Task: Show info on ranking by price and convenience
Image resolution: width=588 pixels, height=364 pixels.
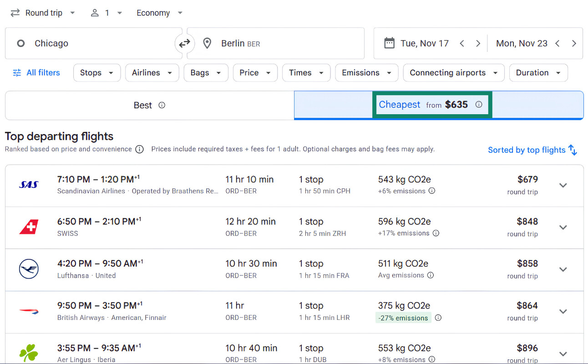Action: tap(140, 149)
